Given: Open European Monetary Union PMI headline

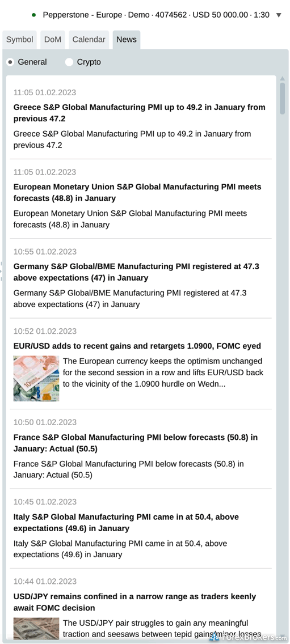Looking at the screenshot, I should pyautogui.click(x=137, y=193).
